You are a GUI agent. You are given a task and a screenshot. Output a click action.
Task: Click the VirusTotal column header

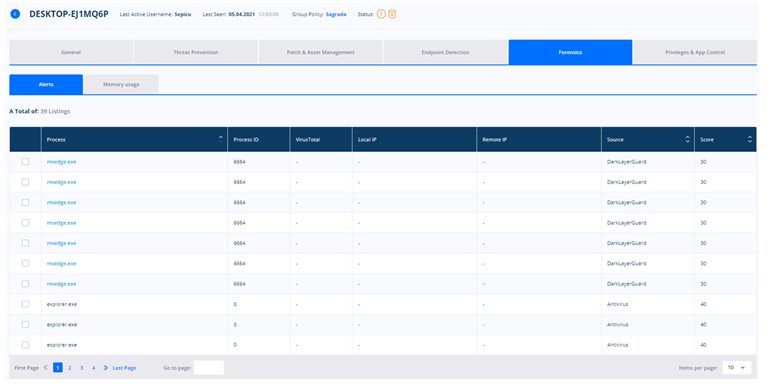click(x=321, y=139)
